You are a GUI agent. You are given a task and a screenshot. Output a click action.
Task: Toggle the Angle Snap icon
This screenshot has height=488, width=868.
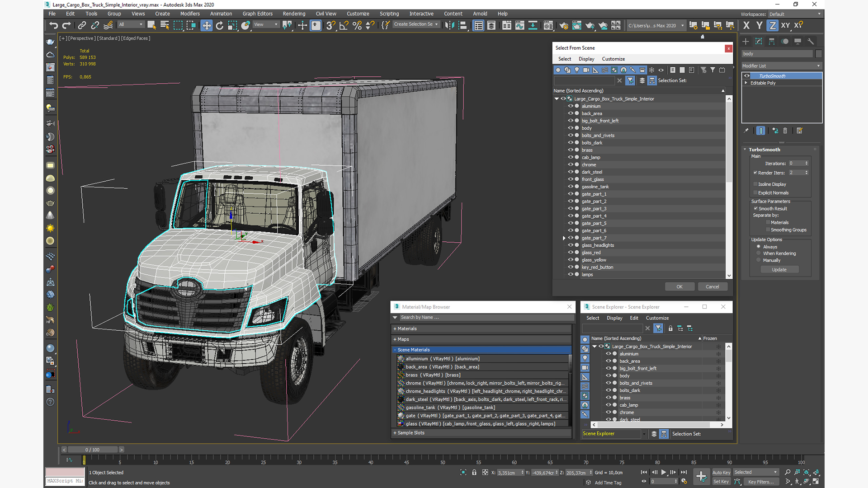point(344,26)
